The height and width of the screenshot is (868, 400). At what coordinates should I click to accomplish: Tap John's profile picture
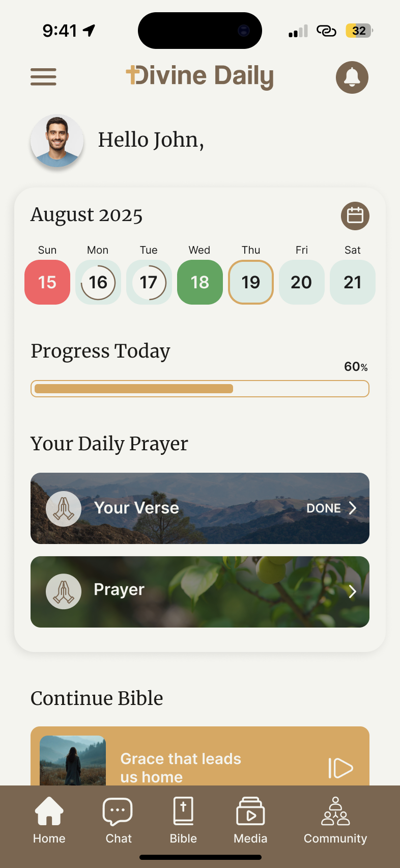pyautogui.click(x=57, y=141)
